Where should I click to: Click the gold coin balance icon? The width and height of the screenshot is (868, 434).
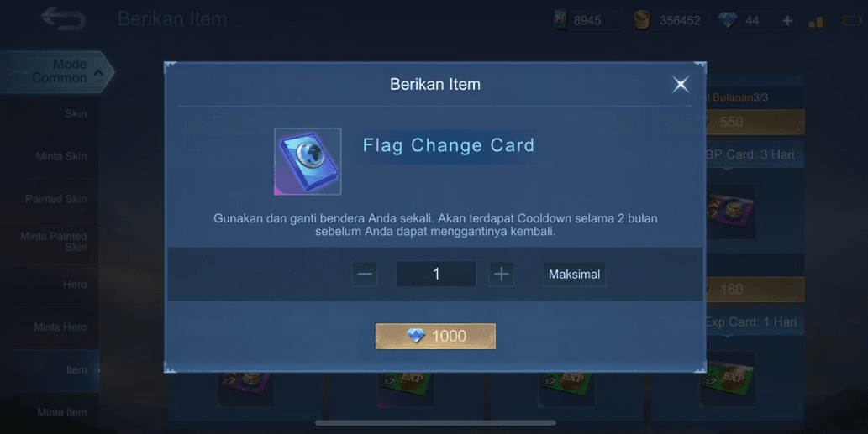(x=642, y=20)
